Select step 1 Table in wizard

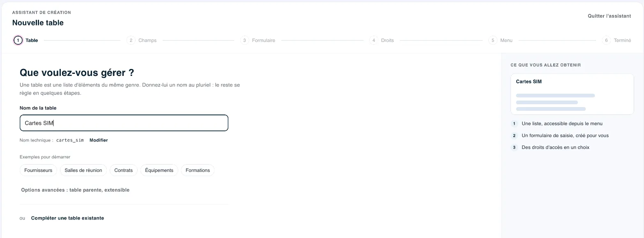point(26,40)
